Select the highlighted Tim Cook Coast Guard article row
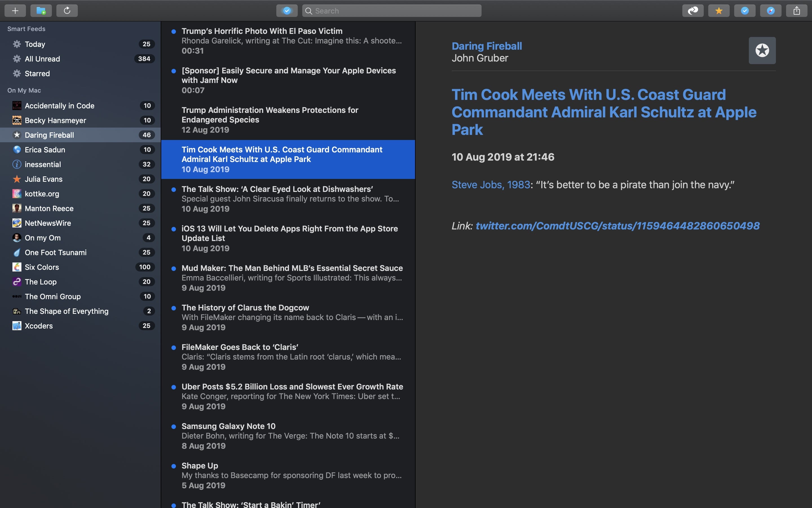This screenshot has width=812, height=508. click(288, 159)
